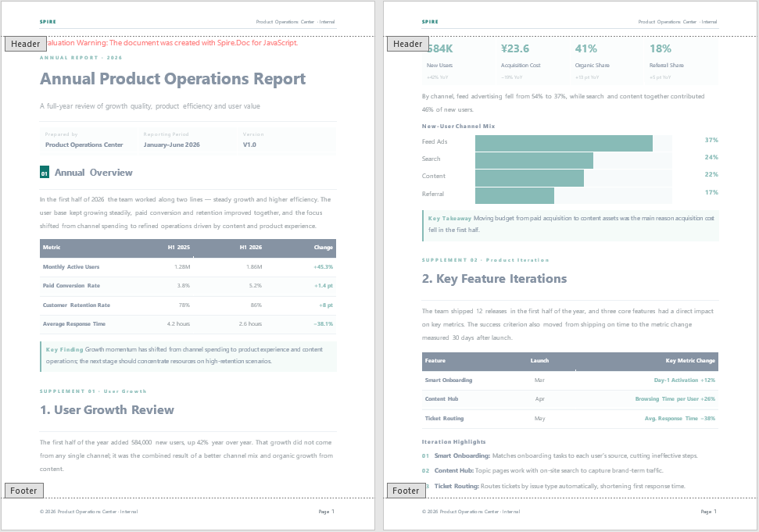The image size is (759, 532).
Task: Click the "1. User Growth Review" heading
Action: click(x=107, y=409)
